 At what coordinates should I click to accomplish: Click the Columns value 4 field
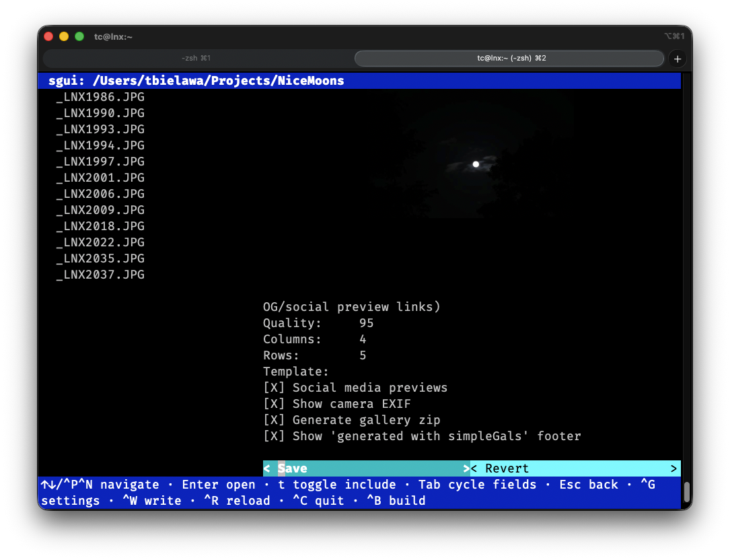click(363, 339)
